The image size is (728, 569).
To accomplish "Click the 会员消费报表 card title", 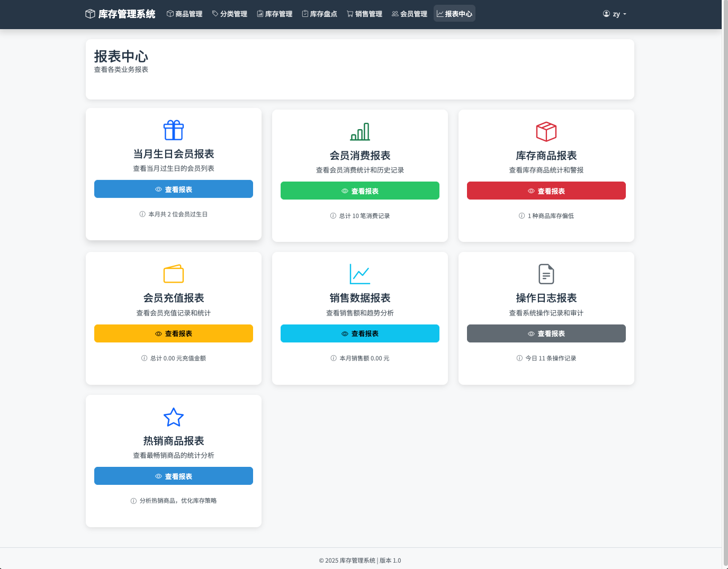I will (360, 156).
